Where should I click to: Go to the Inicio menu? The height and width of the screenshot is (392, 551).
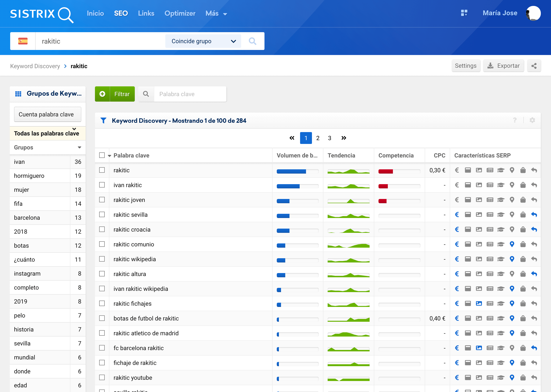tap(95, 13)
